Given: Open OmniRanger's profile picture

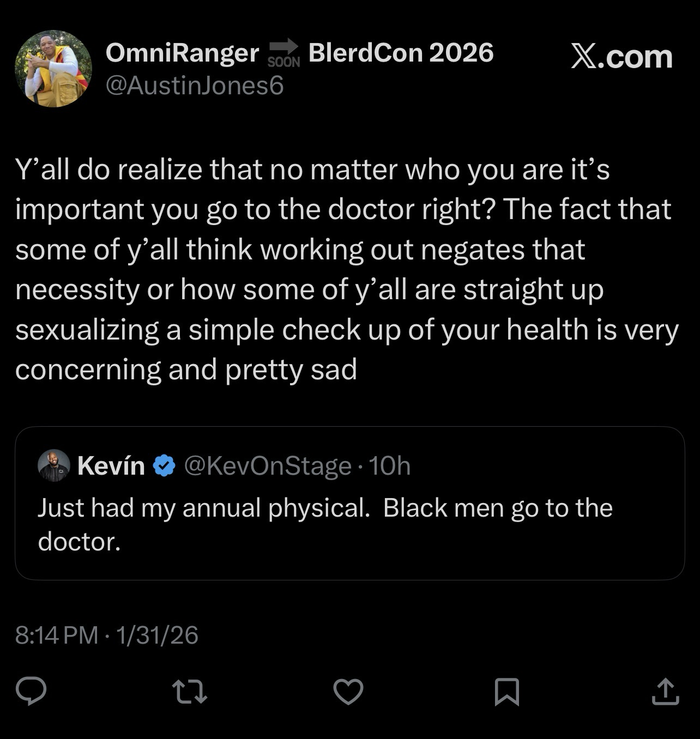Looking at the screenshot, I should [x=53, y=69].
